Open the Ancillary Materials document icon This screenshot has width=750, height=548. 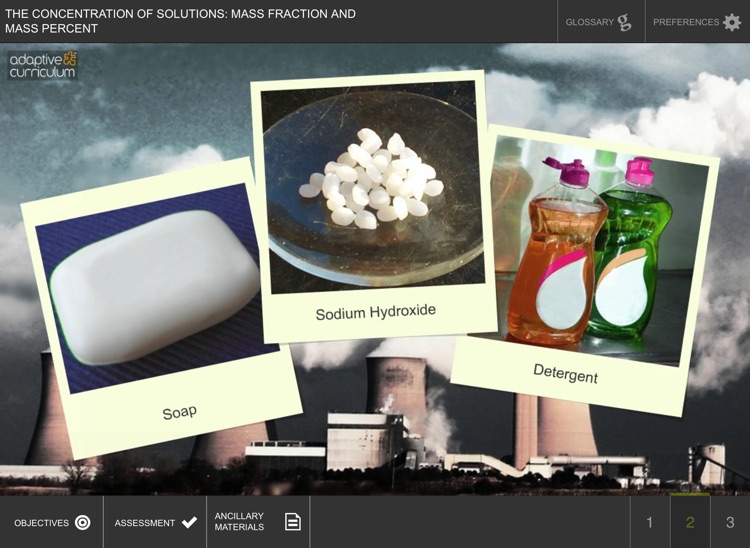pyautogui.click(x=293, y=522)
